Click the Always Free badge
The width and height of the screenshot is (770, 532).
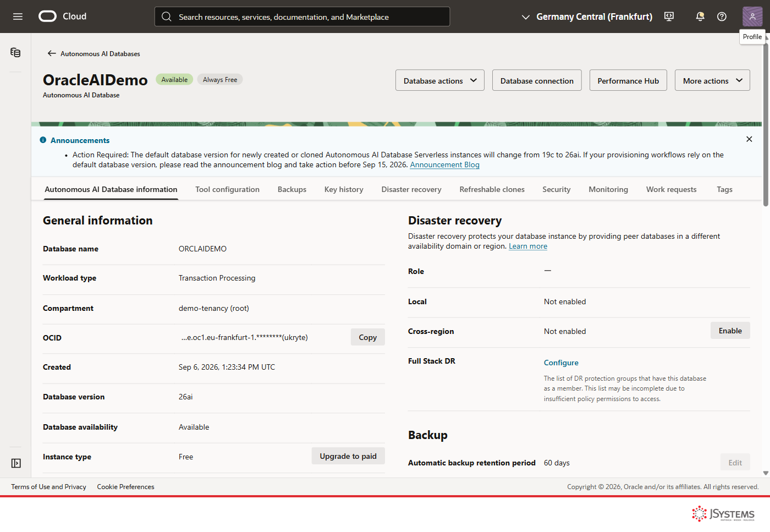pyautogui.click(x=220, y=80)
